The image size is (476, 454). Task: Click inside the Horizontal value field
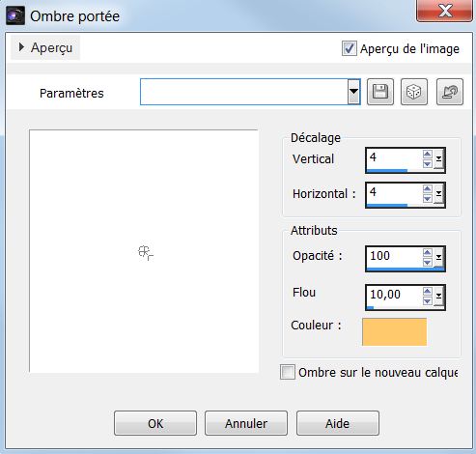[x=394, y=192]
